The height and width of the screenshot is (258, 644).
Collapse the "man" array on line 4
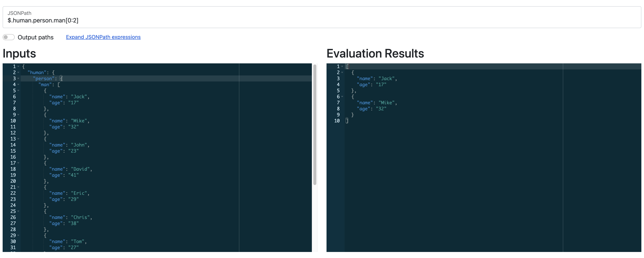pos(18,84)
